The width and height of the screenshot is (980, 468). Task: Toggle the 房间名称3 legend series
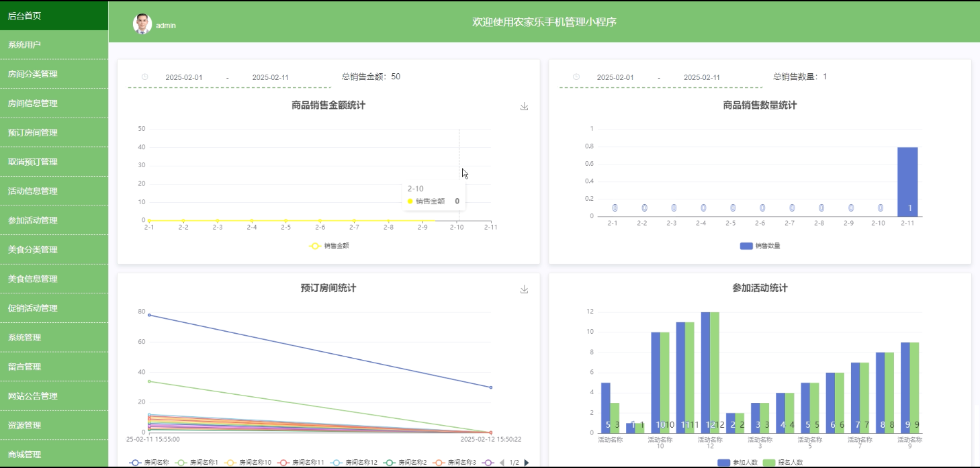[x=453, y=463]
